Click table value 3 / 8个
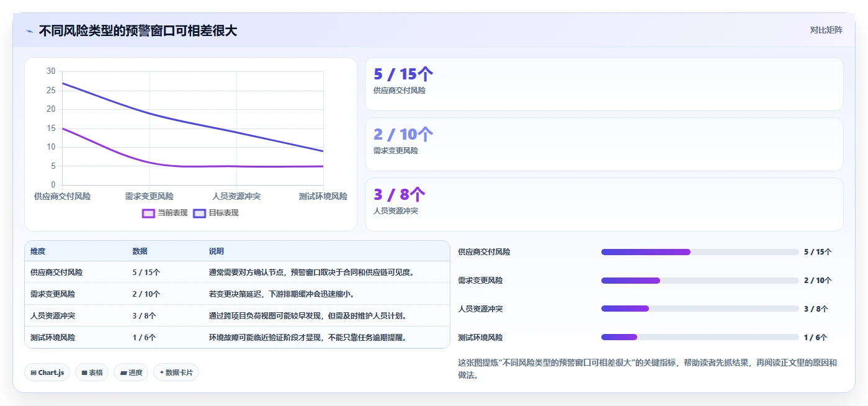This screenshot has height=406, width=868. tap(144, 315)
